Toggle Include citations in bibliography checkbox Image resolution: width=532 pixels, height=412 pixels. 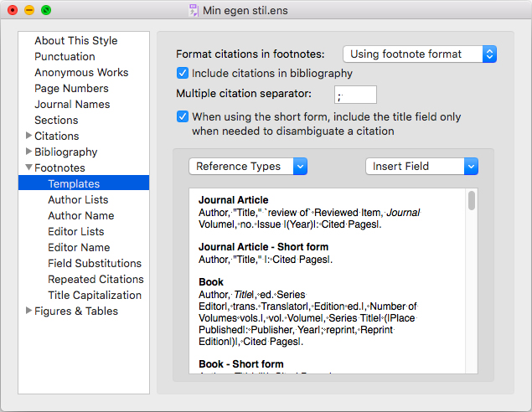(x=182, y=73)
